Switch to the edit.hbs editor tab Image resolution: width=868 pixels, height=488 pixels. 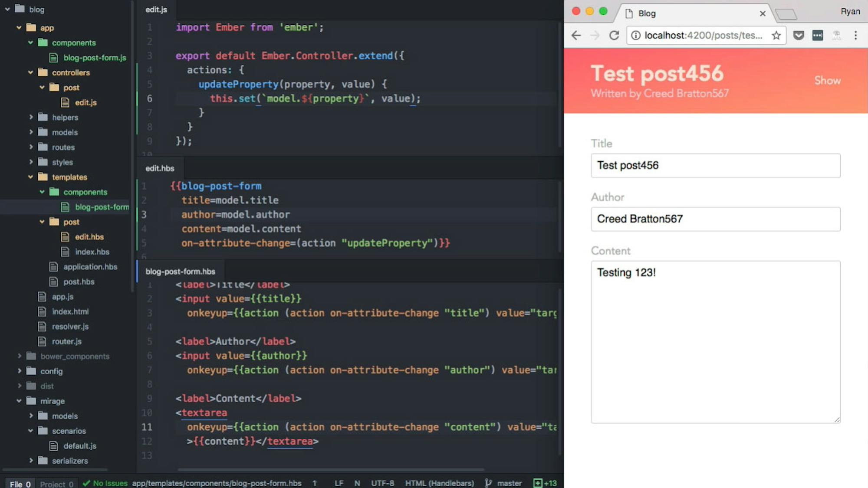(160, 168)
